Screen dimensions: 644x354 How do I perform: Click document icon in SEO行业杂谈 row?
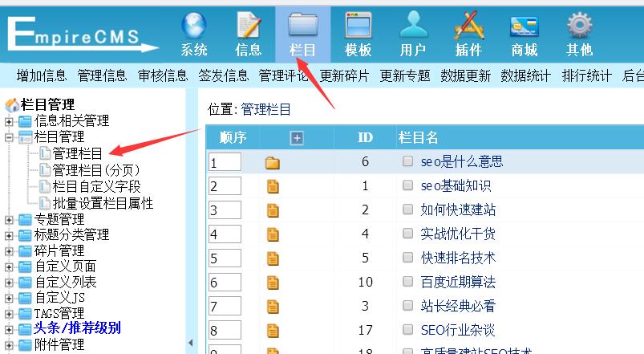pos(273,331)
